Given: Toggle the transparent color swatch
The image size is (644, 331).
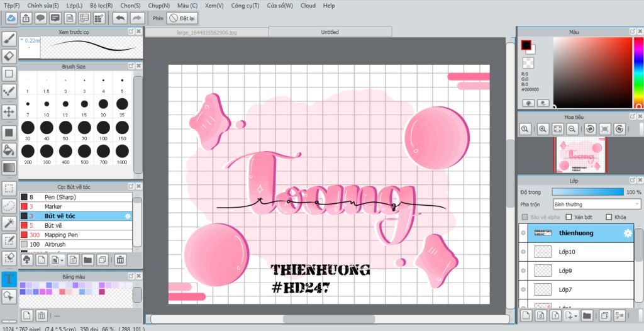Looking at the screenshot, I should pos(528,63).
